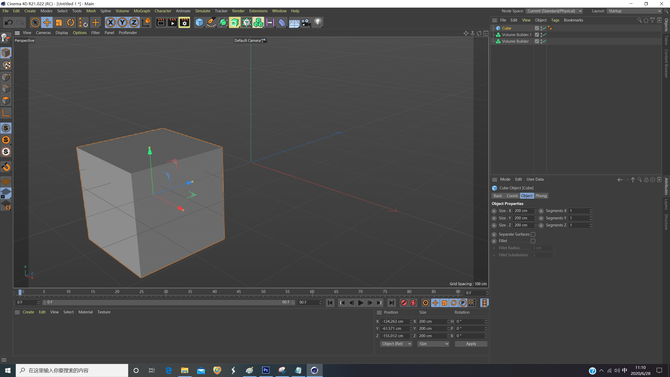Viewport: 670px width, 377px height.
Task: Click the Camera object toolbar icon
Action: (306, 22)
